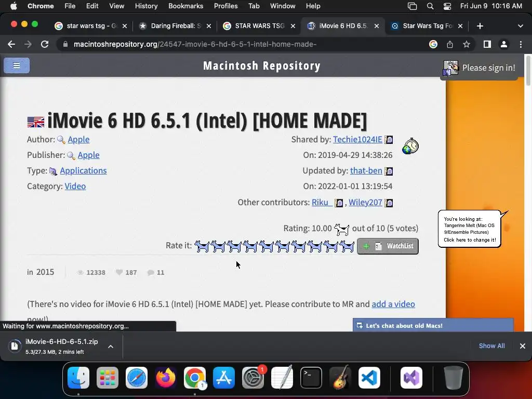Open the Bookmarks menu
Screen dimensions: 532x399
pos(185,6)
